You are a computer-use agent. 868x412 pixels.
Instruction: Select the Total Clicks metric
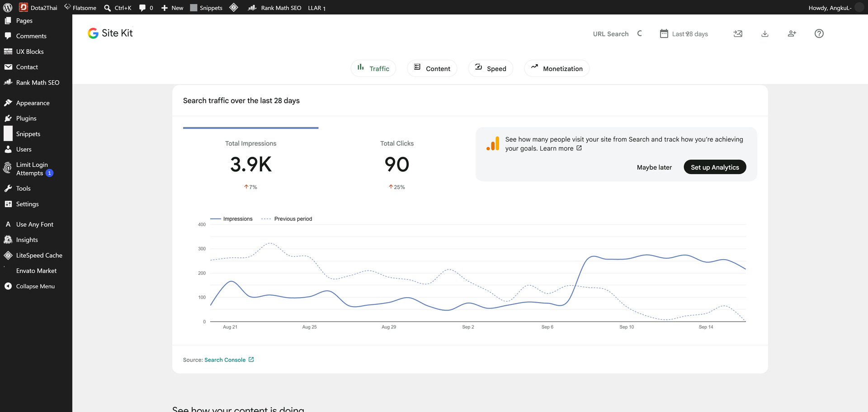point(397,164)
